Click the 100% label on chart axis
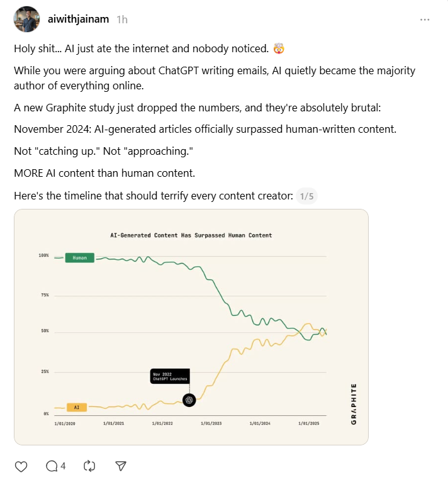The image size is (448, 480). pos(43,255)
